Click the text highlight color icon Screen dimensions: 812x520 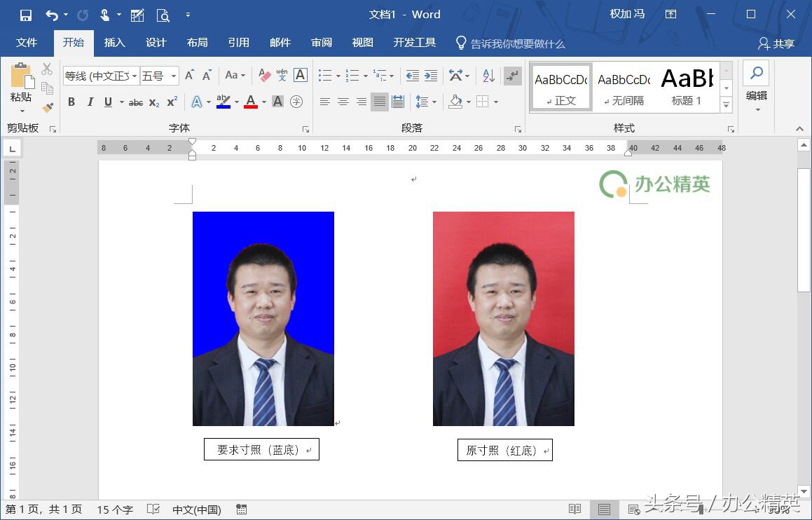(223, 102)
